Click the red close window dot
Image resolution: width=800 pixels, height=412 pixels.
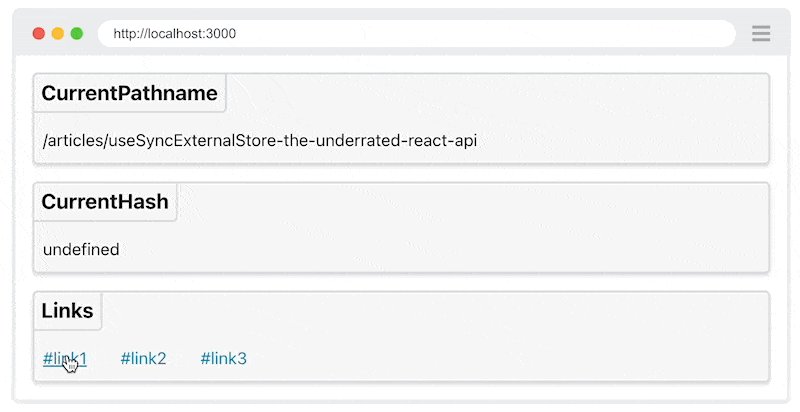coord(39,34)
